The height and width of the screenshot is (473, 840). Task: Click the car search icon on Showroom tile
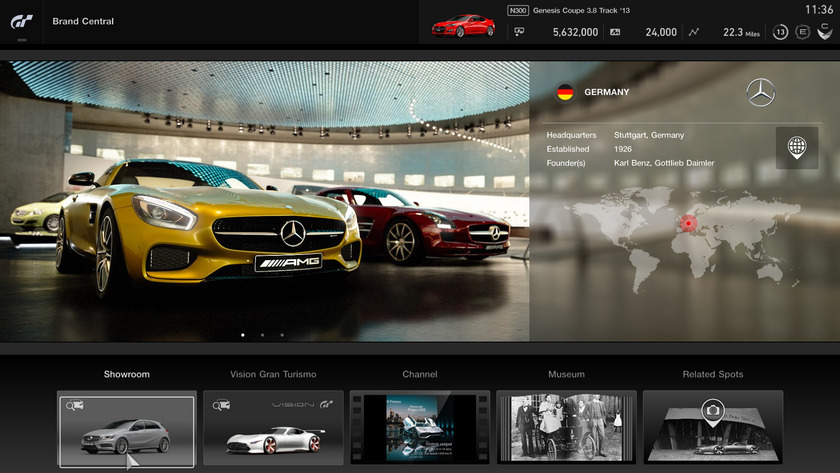[x=74, y=406]
